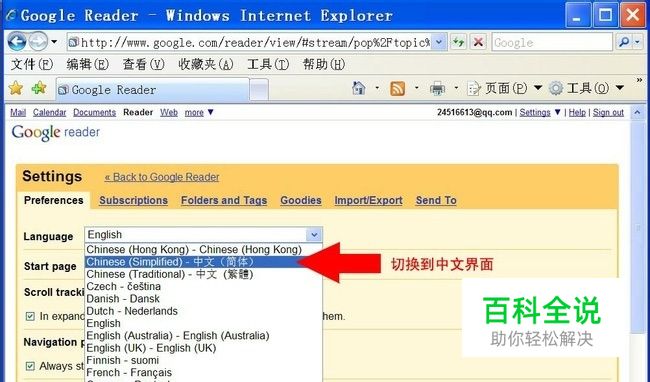Open the 编辑(E) menu

(x=87, y=64)
